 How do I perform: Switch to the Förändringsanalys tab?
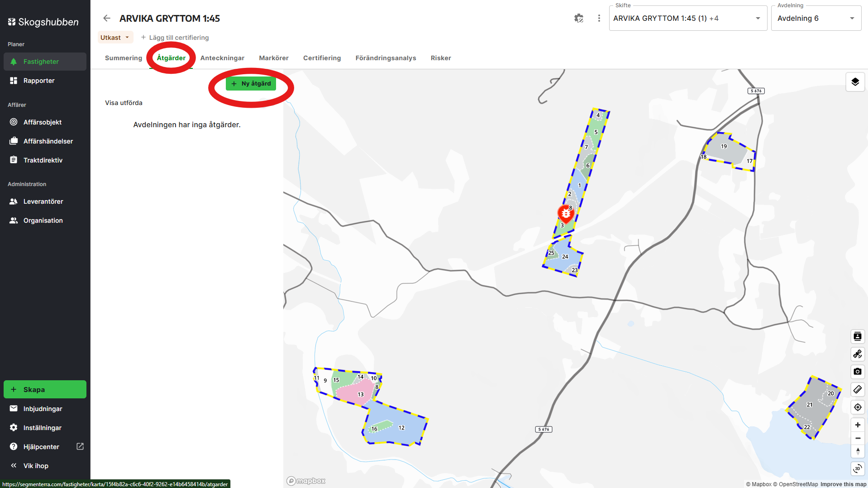(x=386, y=58)
